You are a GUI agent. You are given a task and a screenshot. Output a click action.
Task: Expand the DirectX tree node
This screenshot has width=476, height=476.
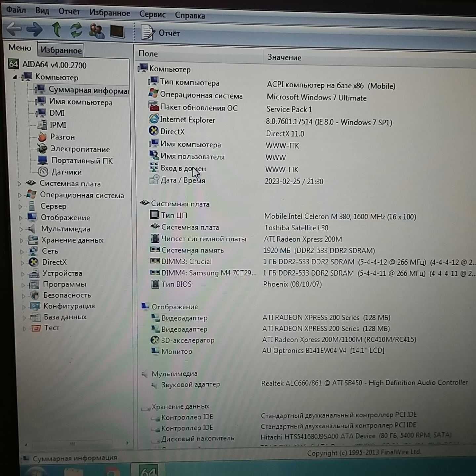pyautogui.click(x=22, y=263)
